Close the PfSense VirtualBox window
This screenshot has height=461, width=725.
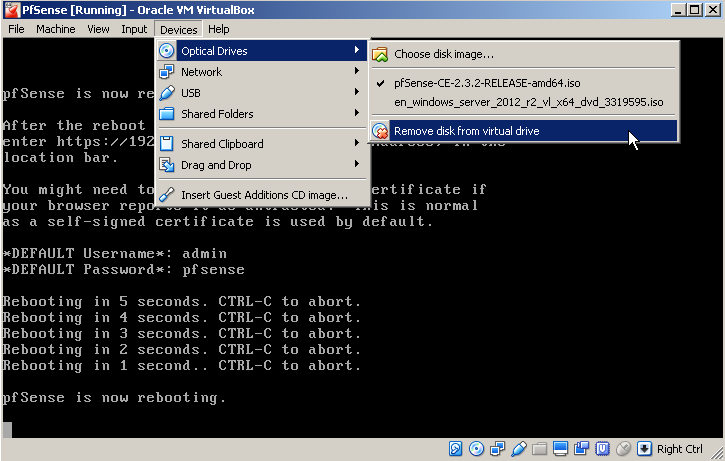tap(713, 10)
